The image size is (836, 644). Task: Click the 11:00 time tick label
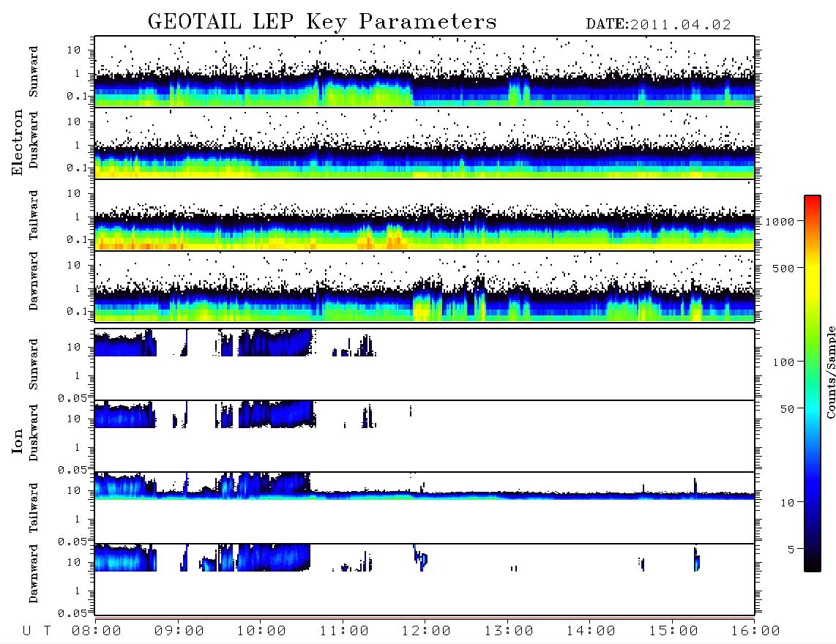(344, 632)
